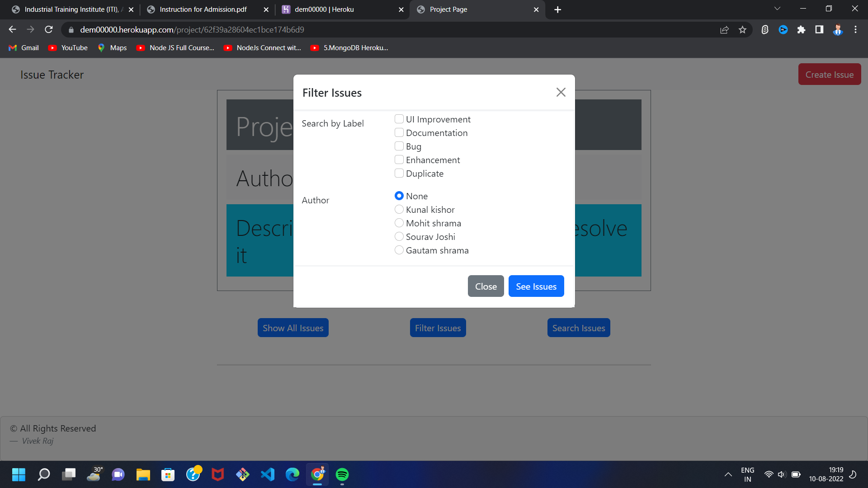Reload the page with the refresh icon
The height and width of the screenshot is (488, 868).
tap(48, 29)
